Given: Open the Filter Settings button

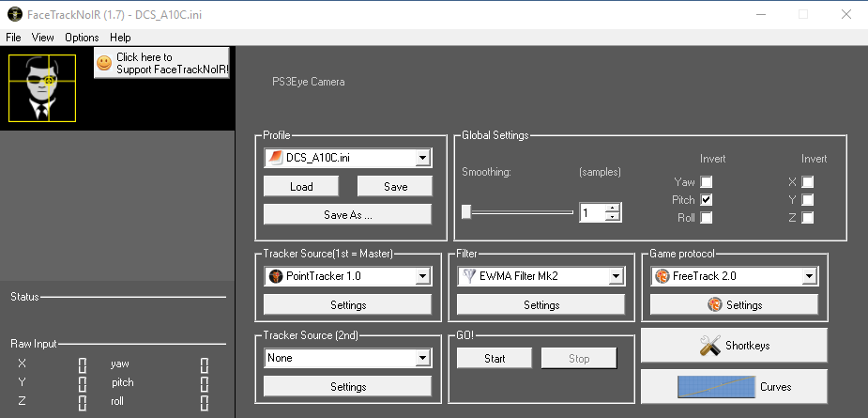Looking at the screenshot, I should (541, 305).
